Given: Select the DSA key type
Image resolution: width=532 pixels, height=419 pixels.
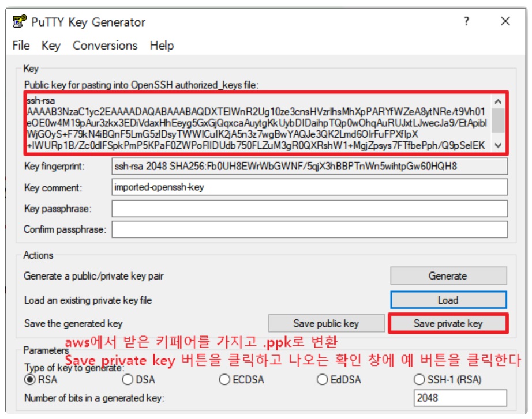Looking at the screenshot, I should [x=138, y=379].
